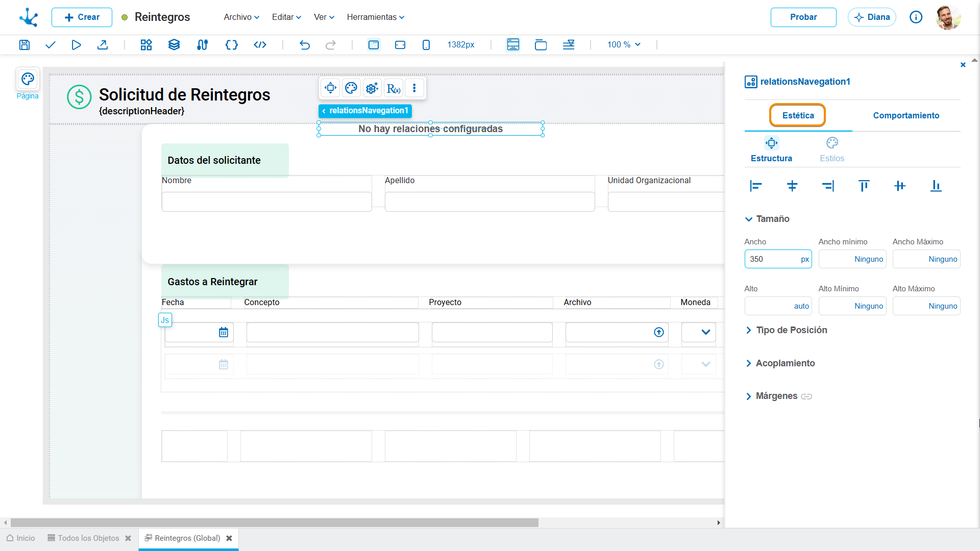Click the Probar button
This screenshot has width=980, height=551.
point(803,17)
